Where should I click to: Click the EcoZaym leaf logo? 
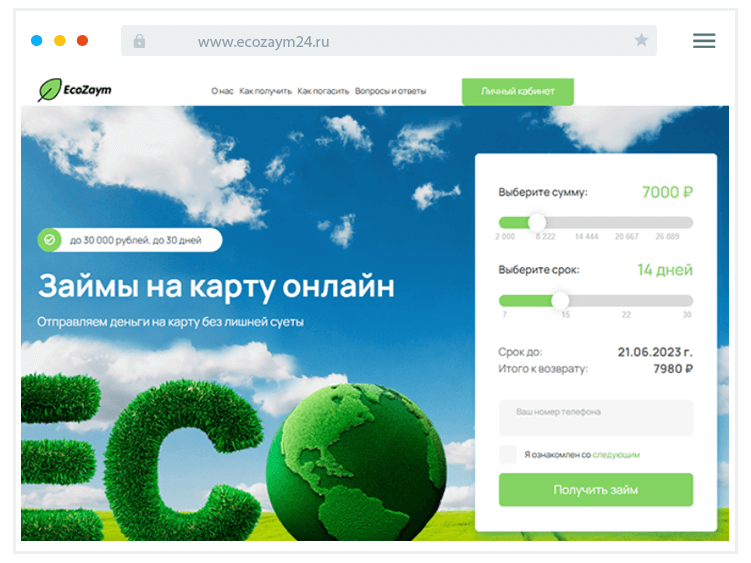point(49,91)
